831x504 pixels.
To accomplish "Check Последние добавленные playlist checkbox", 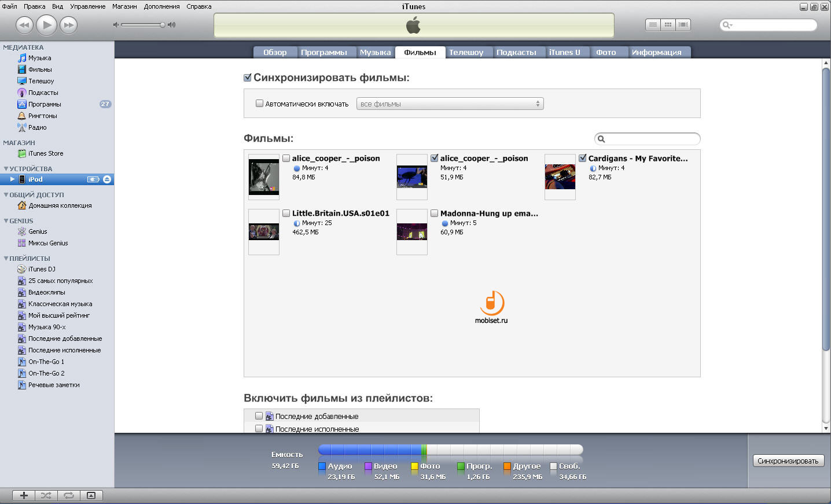I will coord(259,416).
